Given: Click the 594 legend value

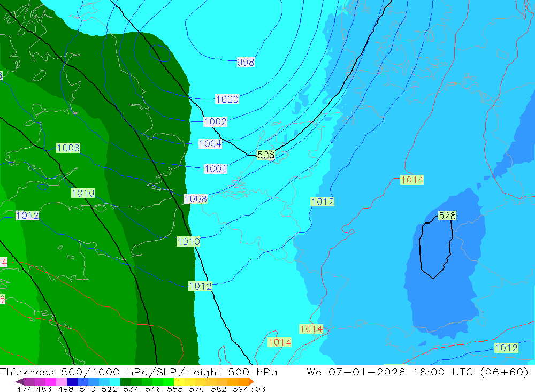Looking at the screenshot, I should point(241,389).
